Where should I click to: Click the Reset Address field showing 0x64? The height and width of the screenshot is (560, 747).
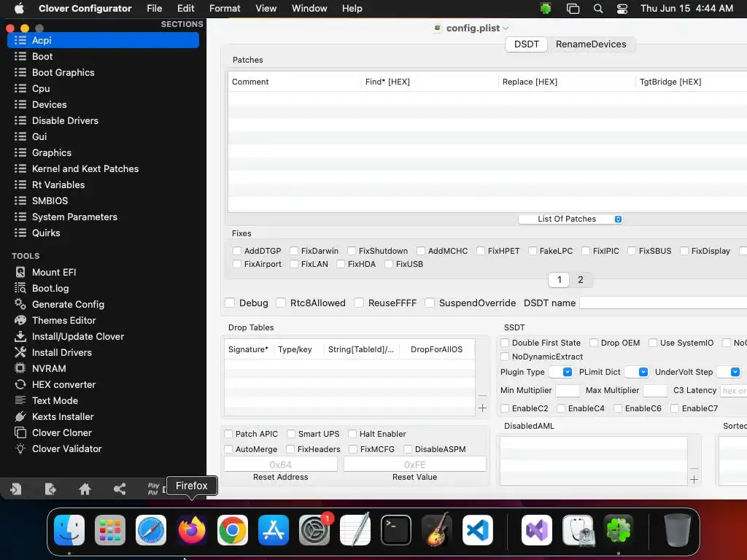pos(281,464)
